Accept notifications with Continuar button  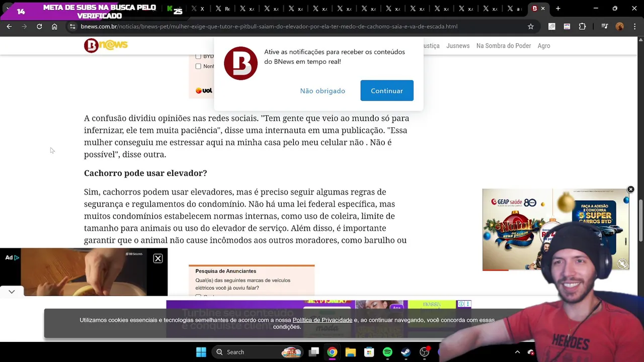(x=387, y=90)
